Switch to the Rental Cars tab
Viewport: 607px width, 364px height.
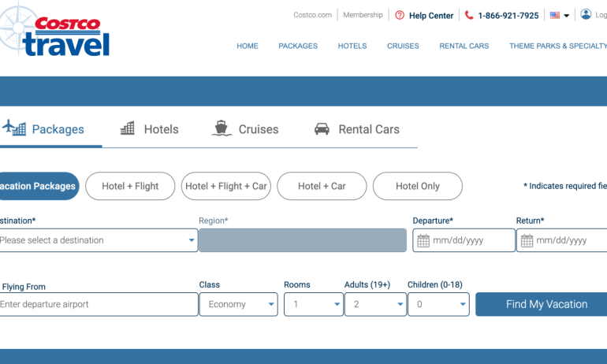point(356,129)
